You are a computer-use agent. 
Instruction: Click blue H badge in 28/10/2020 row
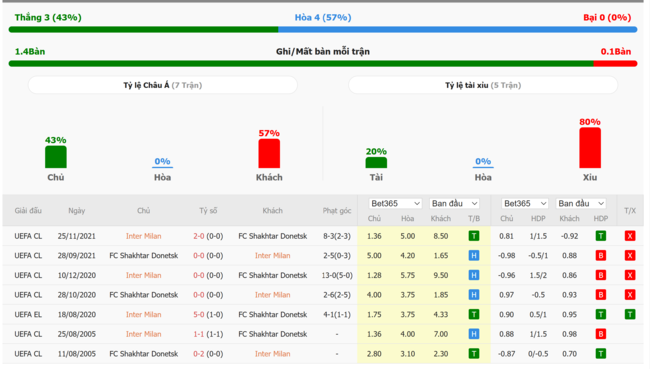(x=474, y=295)
